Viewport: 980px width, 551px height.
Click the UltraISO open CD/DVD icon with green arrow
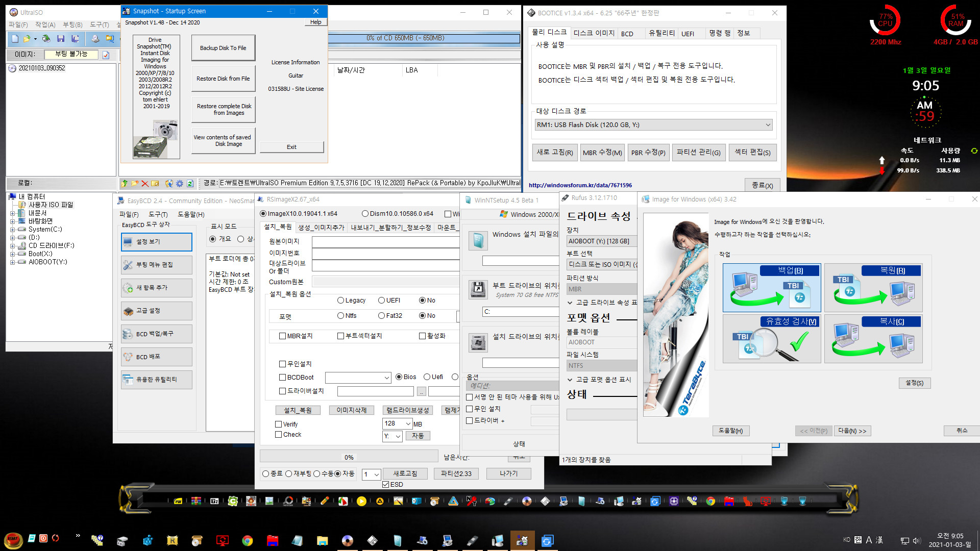(46, 39)
